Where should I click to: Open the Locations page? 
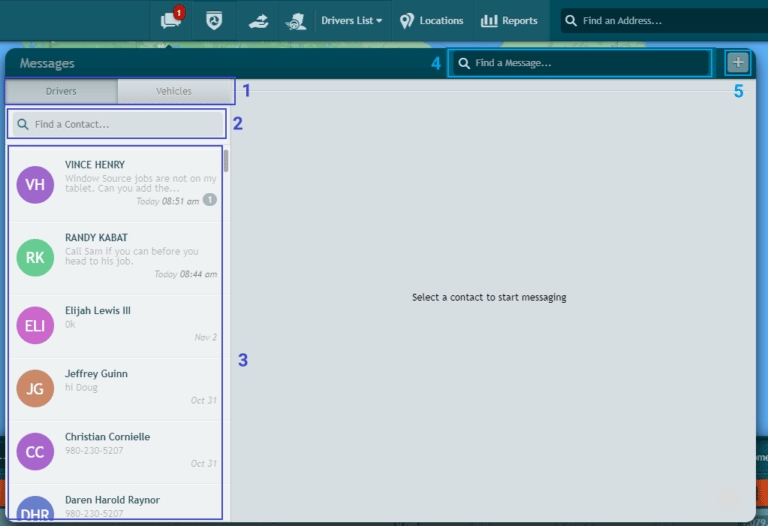pyautogui.click(x=431, y=21)
